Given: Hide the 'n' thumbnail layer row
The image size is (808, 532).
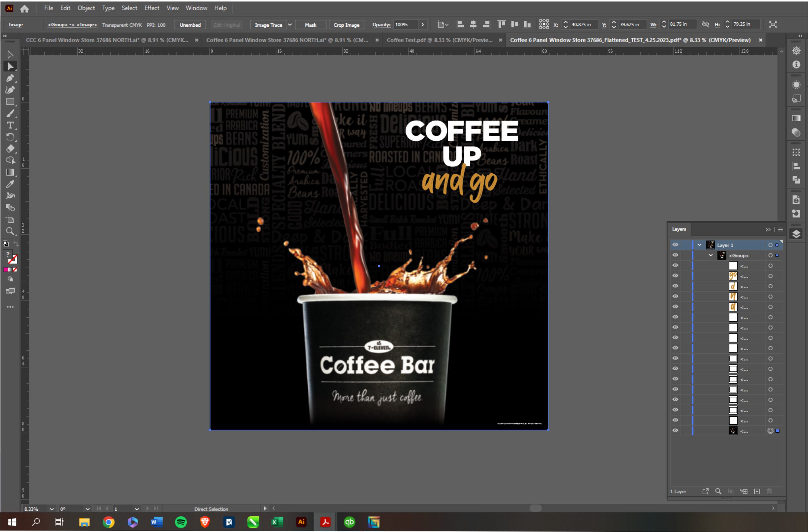Looking at the screenshot, I should pyautogui.click(x=675, y=296).
